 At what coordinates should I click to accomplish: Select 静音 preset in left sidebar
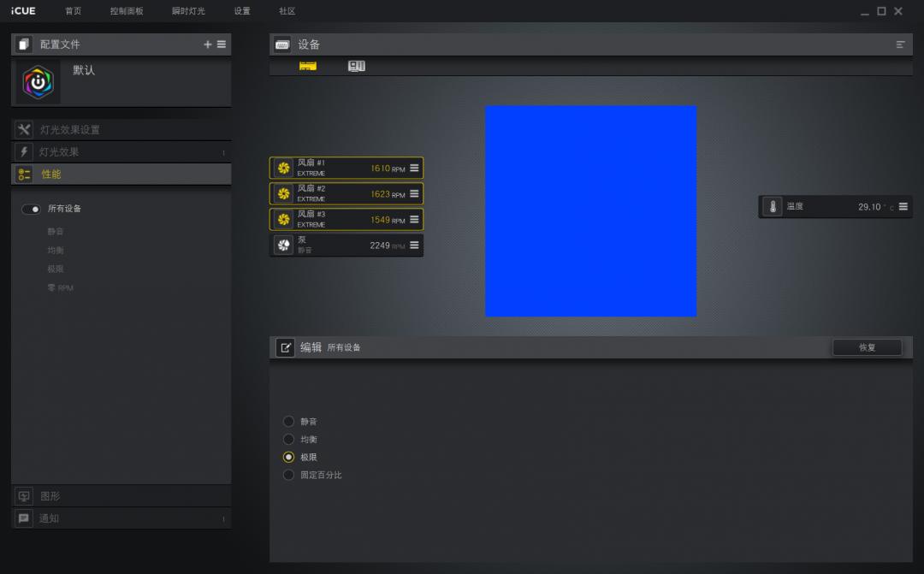[56, 232]
